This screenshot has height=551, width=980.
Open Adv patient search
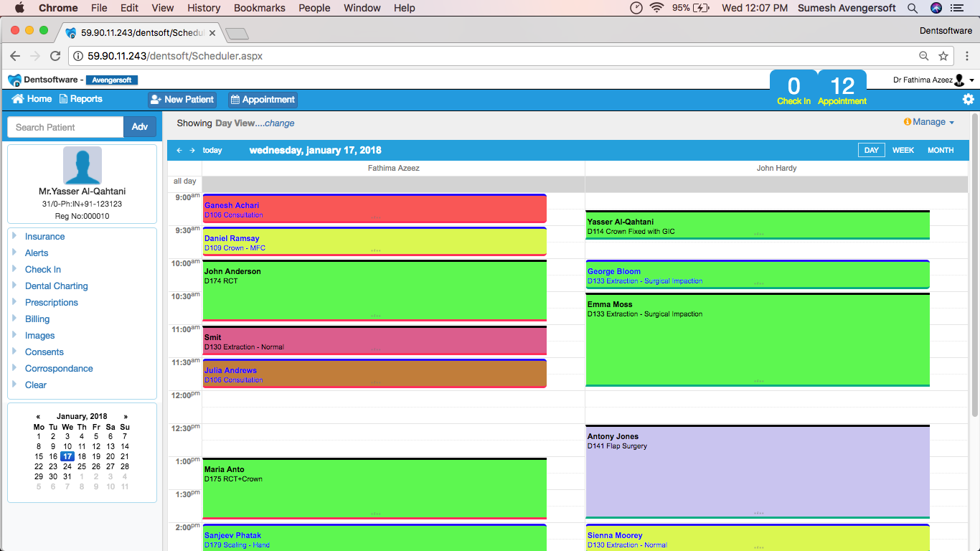click(139, 126)
